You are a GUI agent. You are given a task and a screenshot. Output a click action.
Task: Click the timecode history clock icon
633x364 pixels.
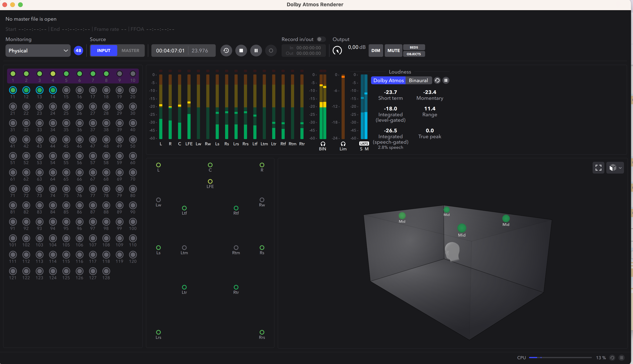click(226, 51)
